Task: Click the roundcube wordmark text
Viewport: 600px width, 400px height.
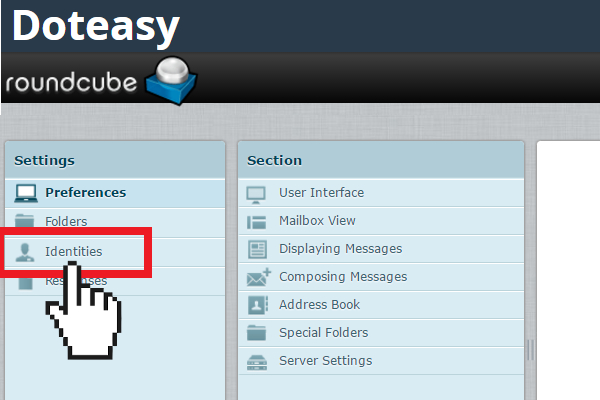Action: (71, 82)
